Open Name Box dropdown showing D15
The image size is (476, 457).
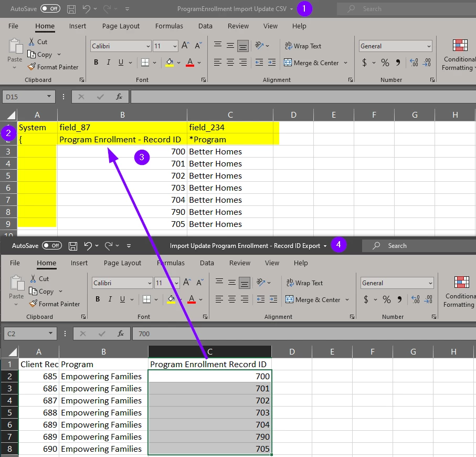49,97
